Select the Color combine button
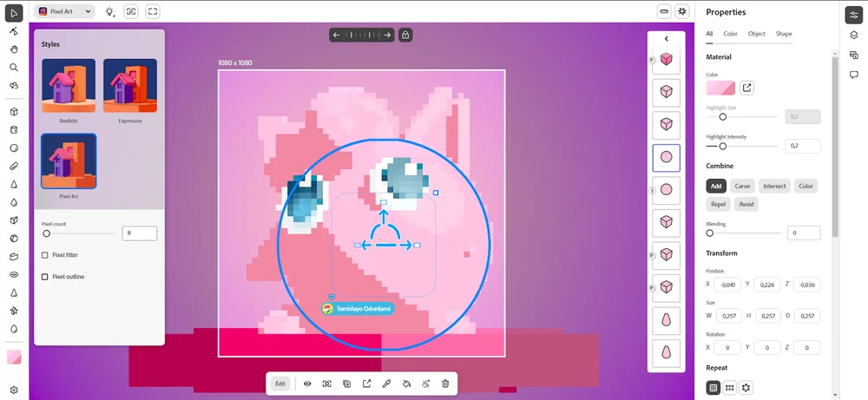Viewport: 868px width, 400px height. 806,186
